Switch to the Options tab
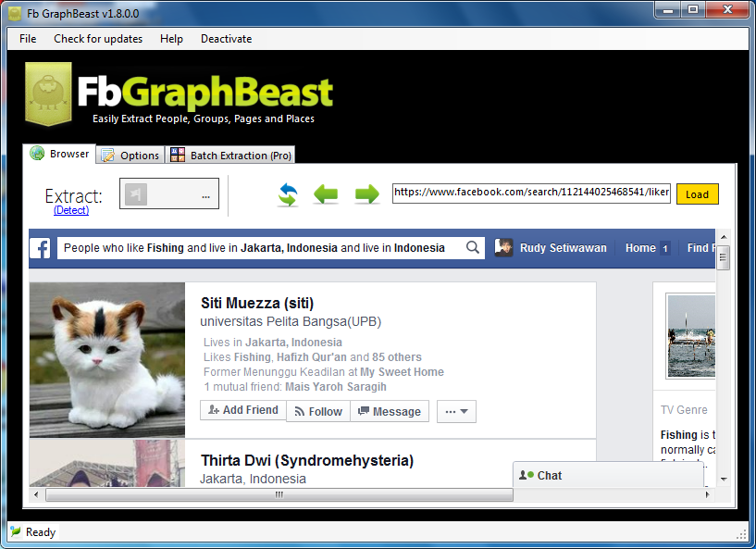The image size is (756, 549). (130, 156)
